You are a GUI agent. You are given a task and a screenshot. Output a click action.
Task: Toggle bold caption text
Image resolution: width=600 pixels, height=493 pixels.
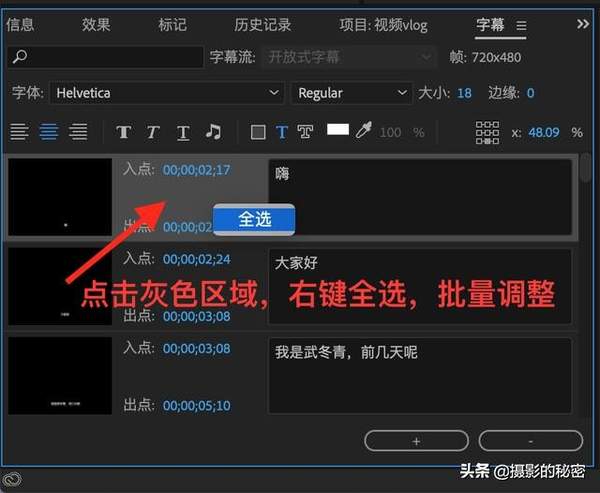pyautogui.click(x=124, y=132)
